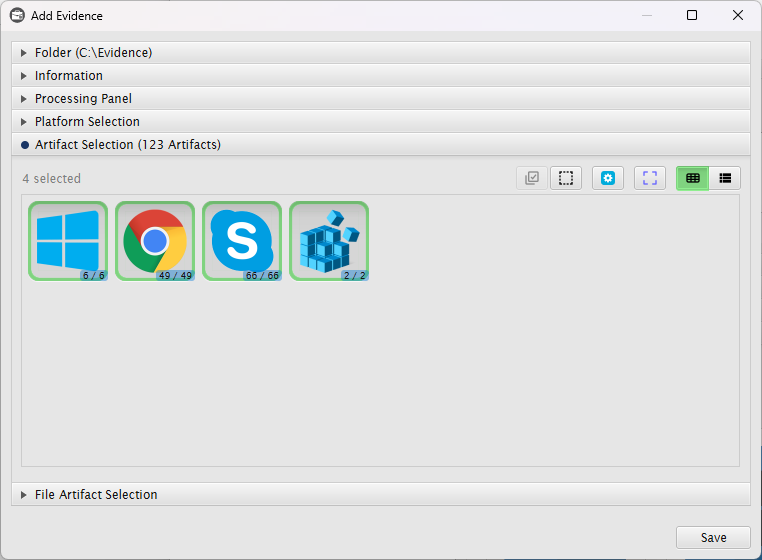Click the Save button
Screen dimensions: 762x560
[x=713, y=538]
